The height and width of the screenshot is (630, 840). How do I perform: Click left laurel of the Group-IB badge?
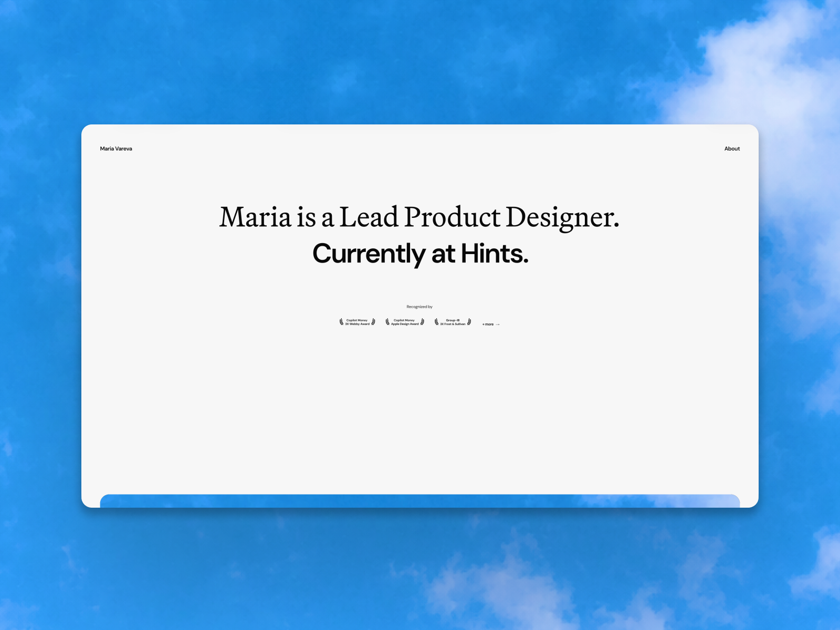point(436,322)
